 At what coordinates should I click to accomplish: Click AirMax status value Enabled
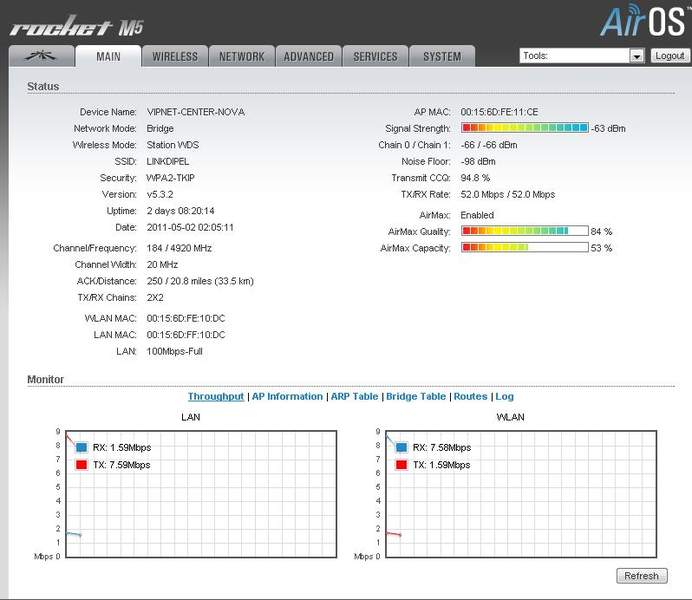(x=477, y=215)
